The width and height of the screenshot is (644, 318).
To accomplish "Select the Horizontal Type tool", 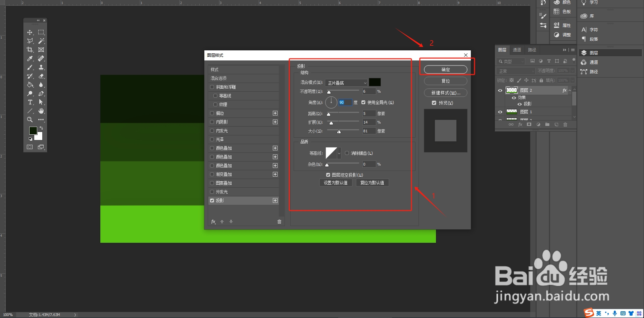I will coord(30,102).
